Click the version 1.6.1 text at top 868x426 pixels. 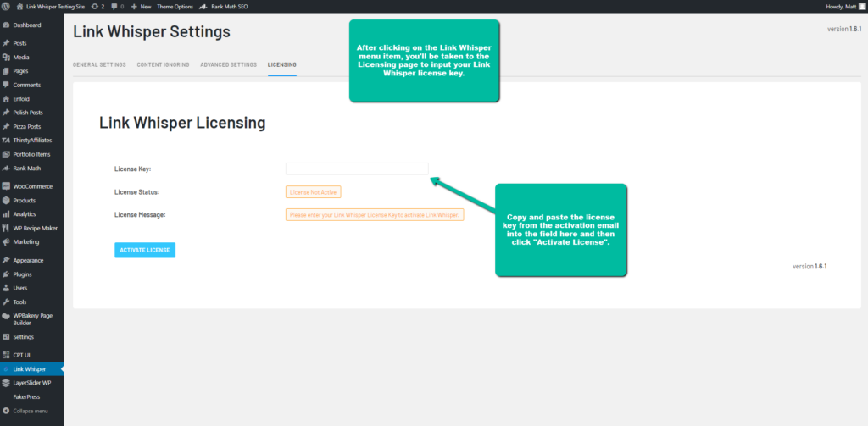[x=843, y=29]
